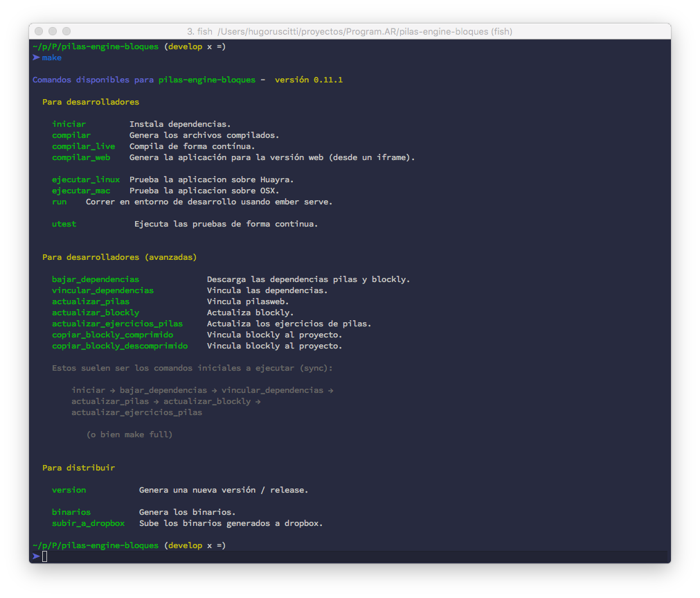
Task: Click the 'run' command name
Action: tap(59, 202)
